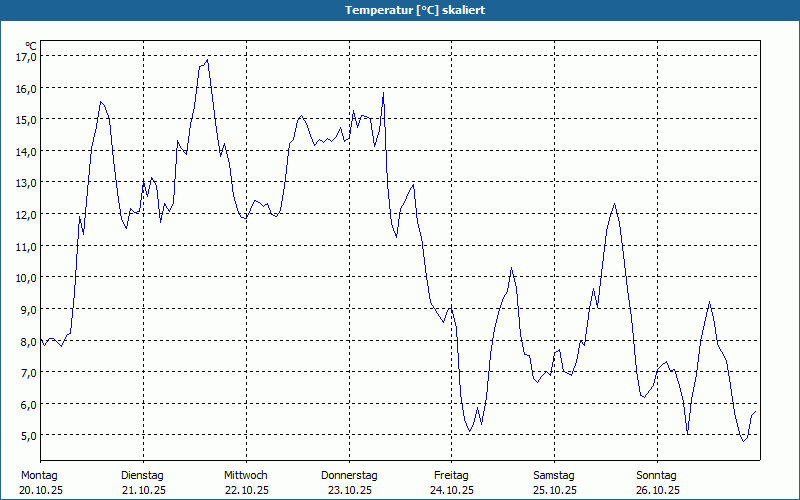Click the date 23.10.25
800x500 pixels.
(x=349, y=491)
